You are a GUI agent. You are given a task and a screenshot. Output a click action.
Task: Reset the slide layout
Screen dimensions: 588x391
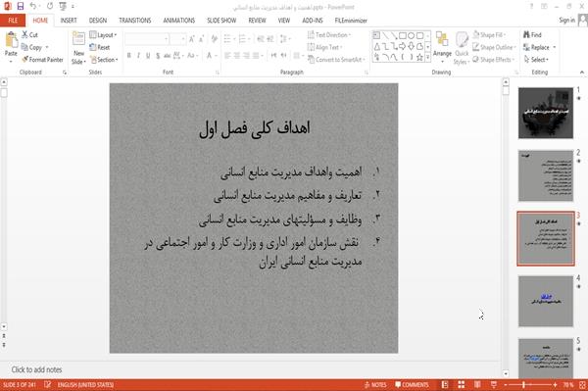[99, 47]
